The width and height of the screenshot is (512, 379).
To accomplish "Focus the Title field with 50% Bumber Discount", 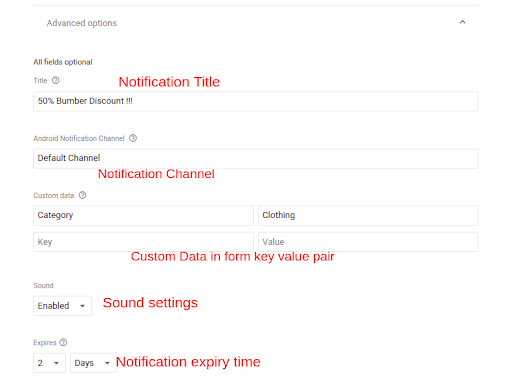I will click(255, 101).
